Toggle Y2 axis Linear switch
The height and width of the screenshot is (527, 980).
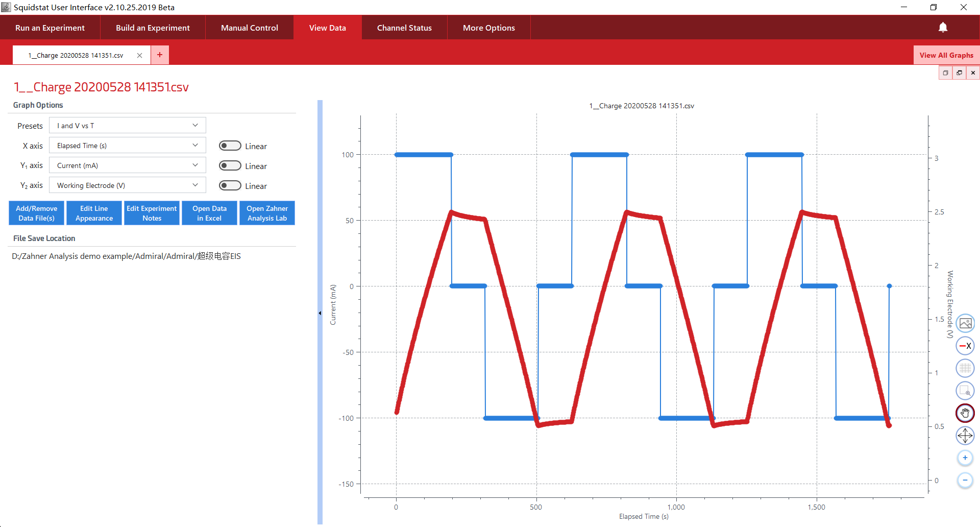[x=230, y=186]
